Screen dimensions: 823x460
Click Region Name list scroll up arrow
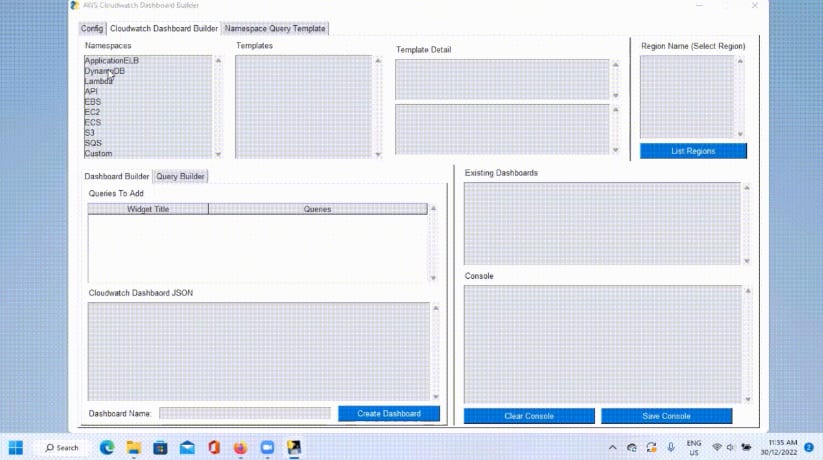[740, 61]
